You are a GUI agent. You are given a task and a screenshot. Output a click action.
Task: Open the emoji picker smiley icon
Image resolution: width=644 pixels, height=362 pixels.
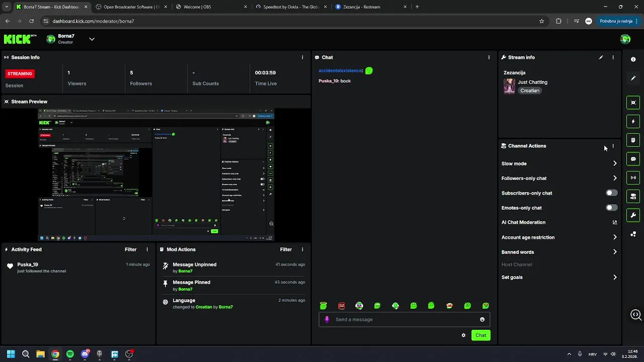coord(482,319)
